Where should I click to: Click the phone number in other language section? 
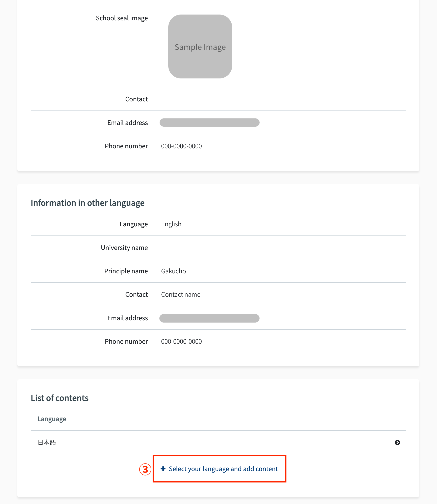[x=181, y=341]
